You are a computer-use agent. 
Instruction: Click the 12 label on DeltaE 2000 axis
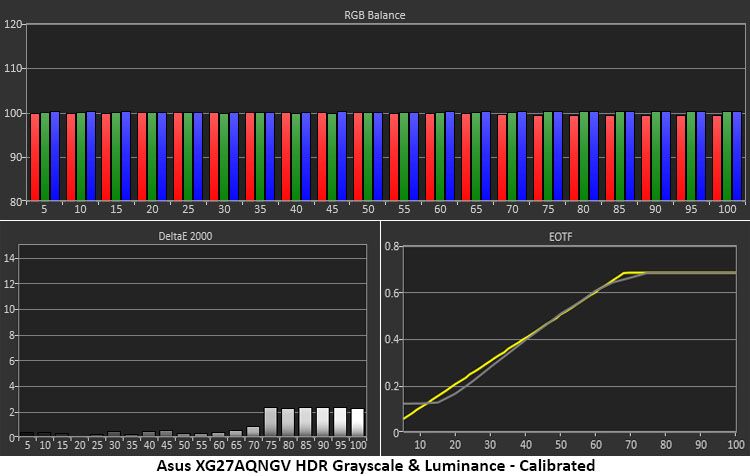click(10, 284)
